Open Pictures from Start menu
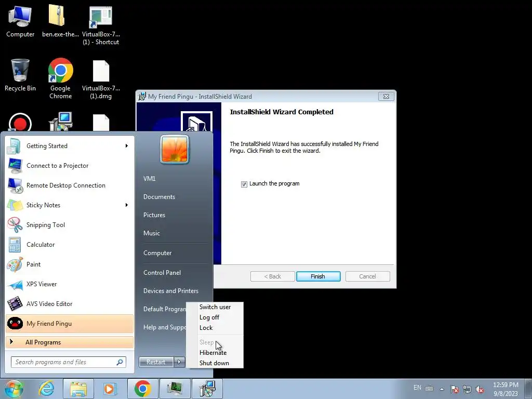The image size is (532, 399). point(154,215)
